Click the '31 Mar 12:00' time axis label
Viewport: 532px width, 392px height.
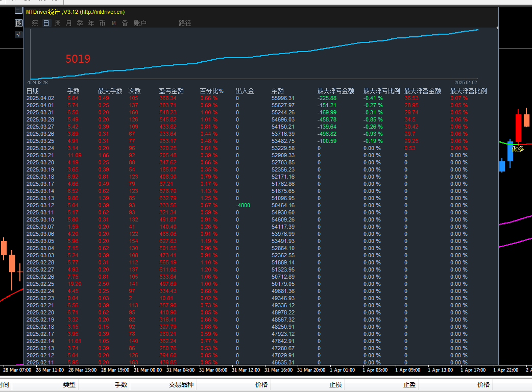(x=246, y=370)
